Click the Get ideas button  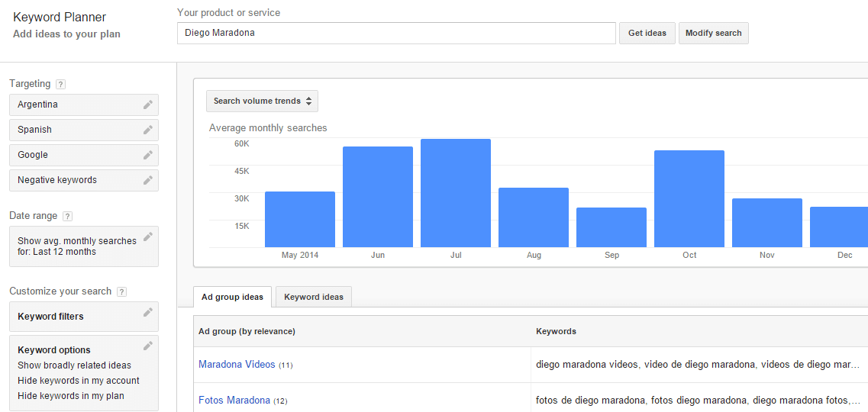[x=647, y=33]
